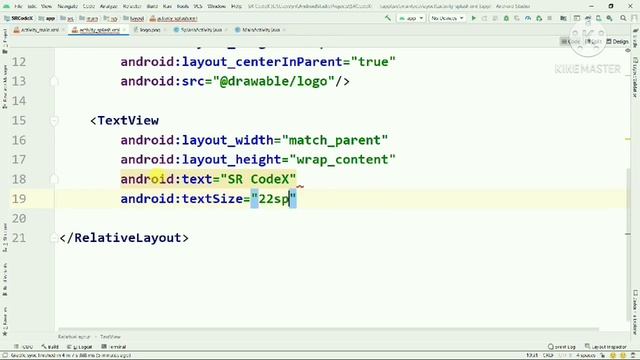640x360 pixels.
Task: Click the Stop square icon in toolbar
Action: [x=550, y=18]
